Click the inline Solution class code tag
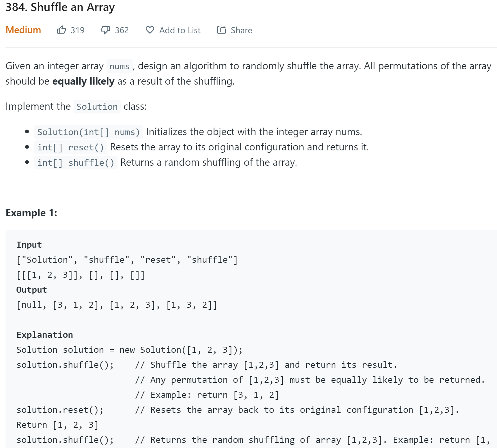Viewport: 497px width, 448px height. point(97,107)
